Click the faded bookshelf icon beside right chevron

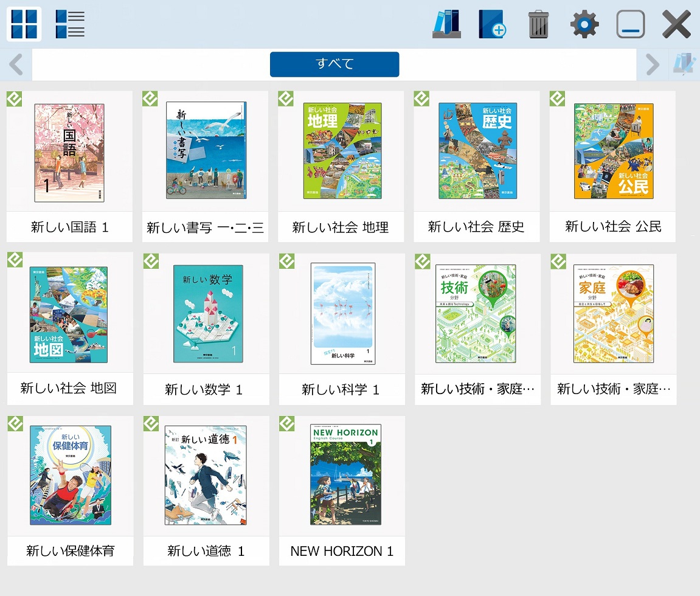coord(684,64)
